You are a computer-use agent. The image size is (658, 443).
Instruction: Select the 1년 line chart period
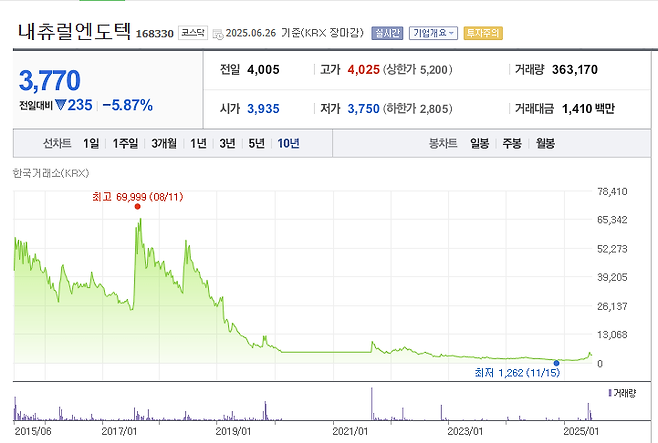click(x=198, y=143)
